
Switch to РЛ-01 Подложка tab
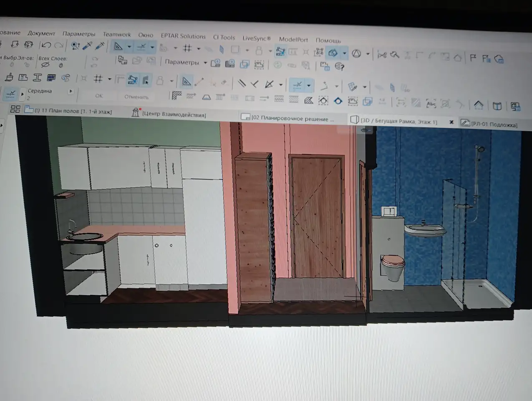(489, 124)
